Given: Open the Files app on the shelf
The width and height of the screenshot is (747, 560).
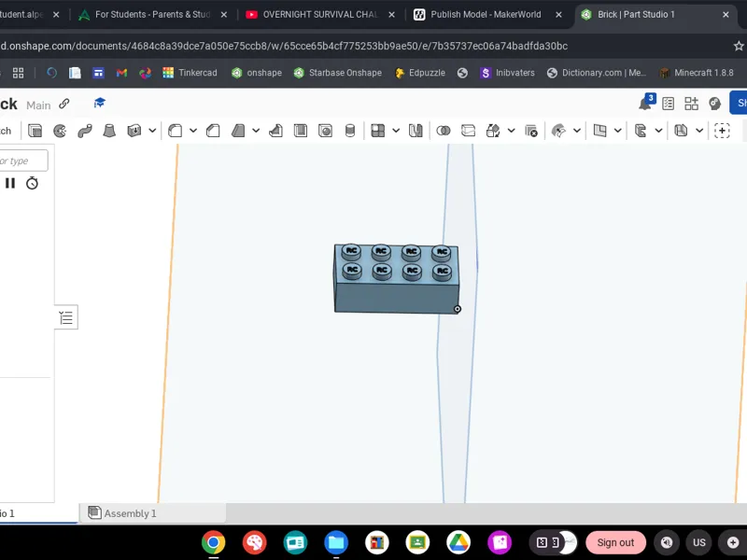Looking at the screenshot, I should 336,542.
